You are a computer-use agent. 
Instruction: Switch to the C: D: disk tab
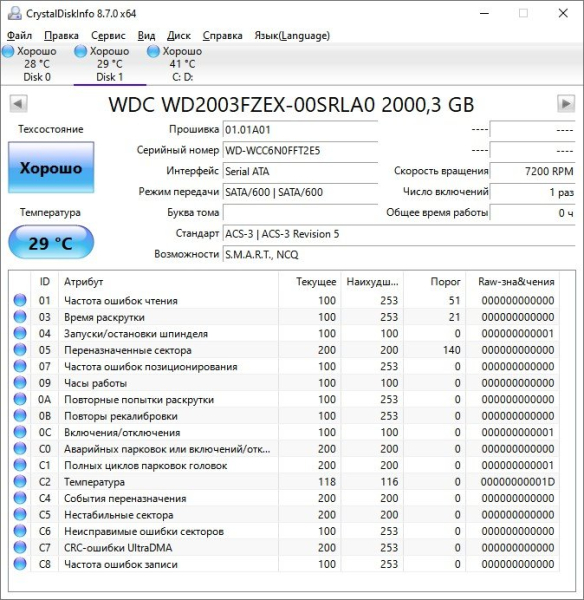182,64
